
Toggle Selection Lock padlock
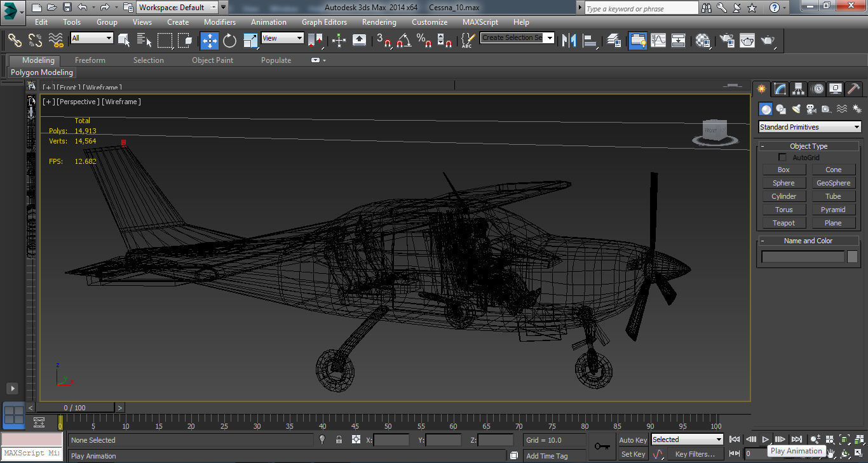point(339,440)
